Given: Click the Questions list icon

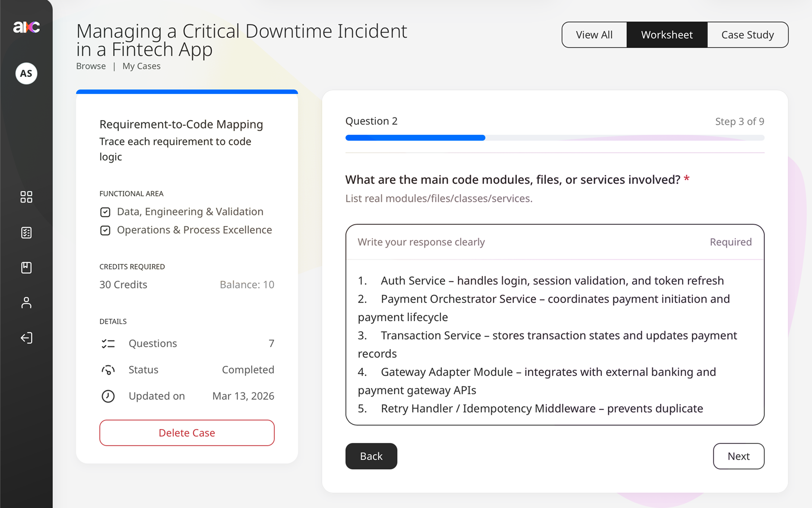Looking at the screenshot, I should (108, 344).
